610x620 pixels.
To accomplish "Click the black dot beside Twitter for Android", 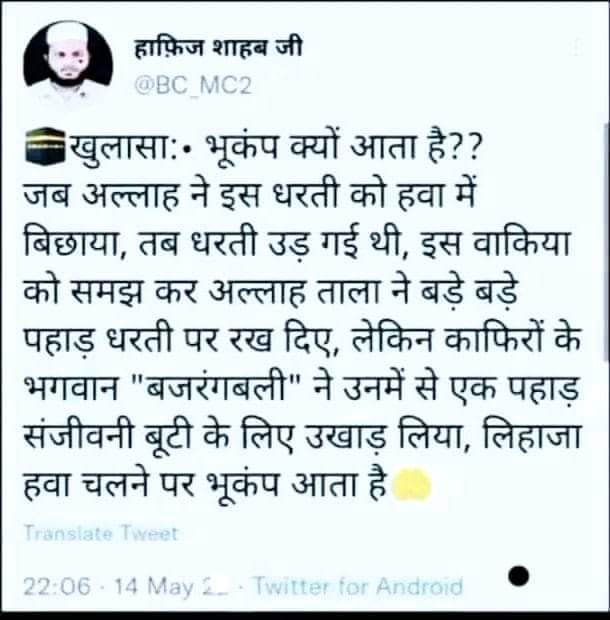I will (518, 576).
